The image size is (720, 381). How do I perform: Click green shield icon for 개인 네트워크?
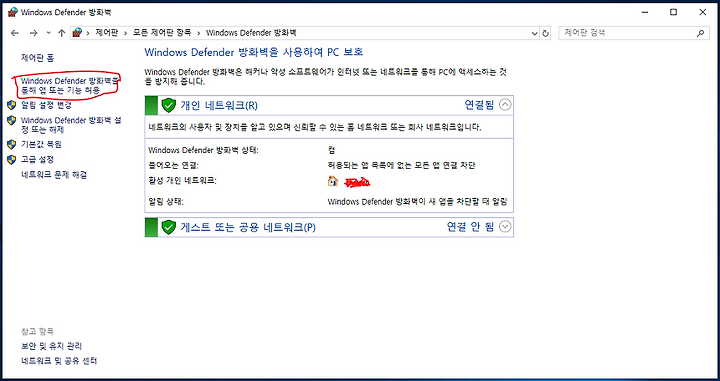pos(169,106)
